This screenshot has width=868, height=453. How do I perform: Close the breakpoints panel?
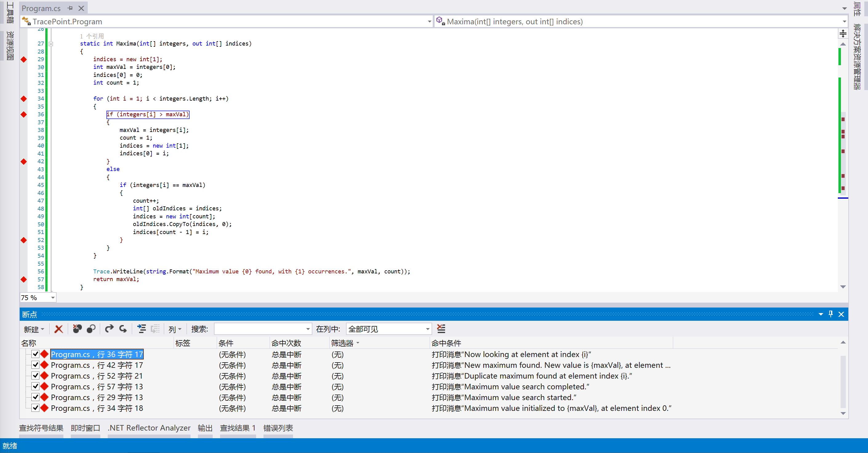[x=842, y=314]
